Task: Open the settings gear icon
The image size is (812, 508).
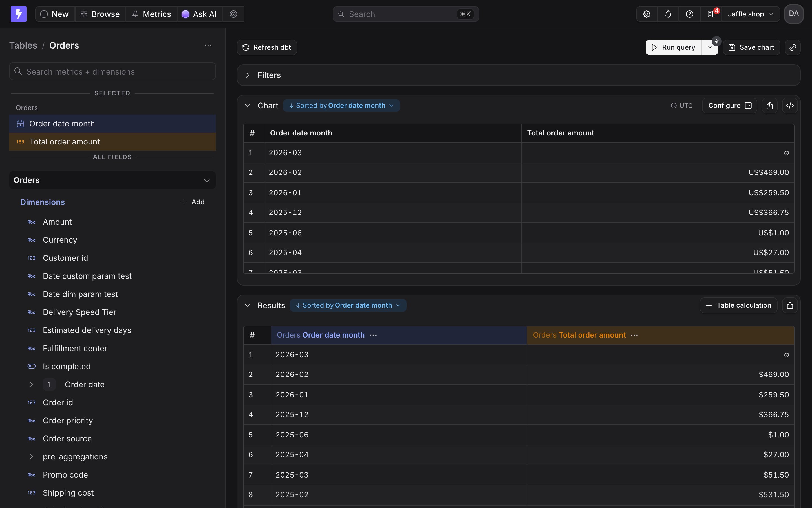Action: [x=646, y=14]
